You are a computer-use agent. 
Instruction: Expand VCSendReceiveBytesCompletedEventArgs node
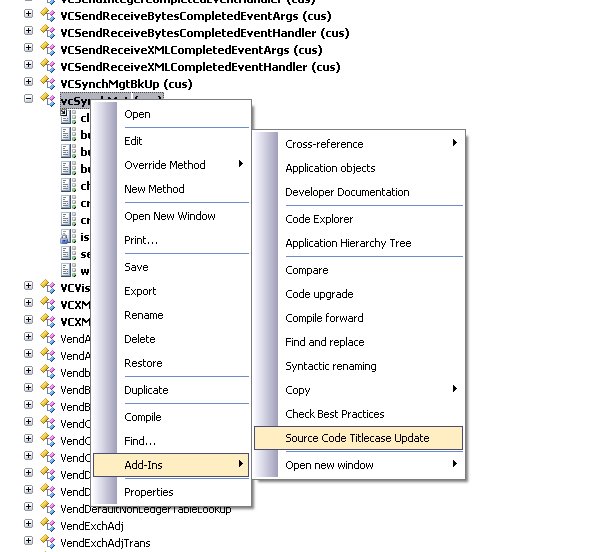[x=28, y=14]
